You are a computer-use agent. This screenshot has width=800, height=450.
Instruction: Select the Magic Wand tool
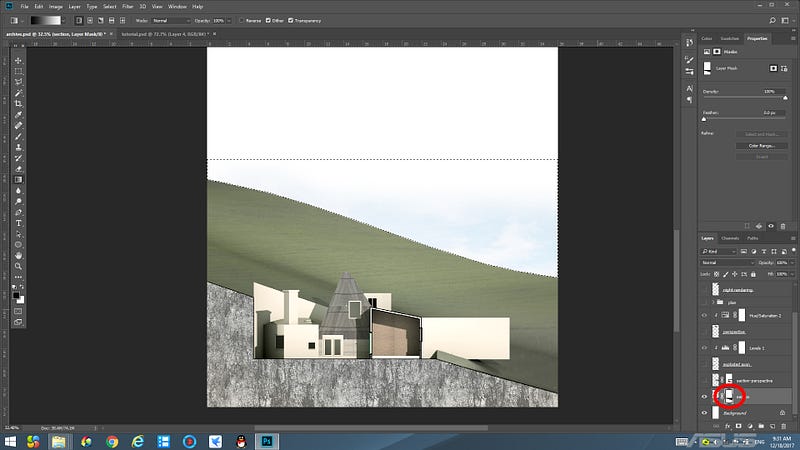click(18, 93)
